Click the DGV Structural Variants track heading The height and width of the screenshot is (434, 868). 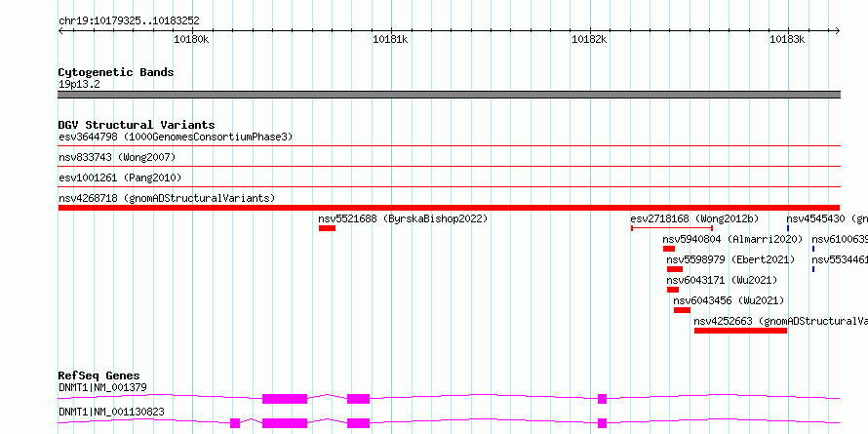tap(137, 125)
